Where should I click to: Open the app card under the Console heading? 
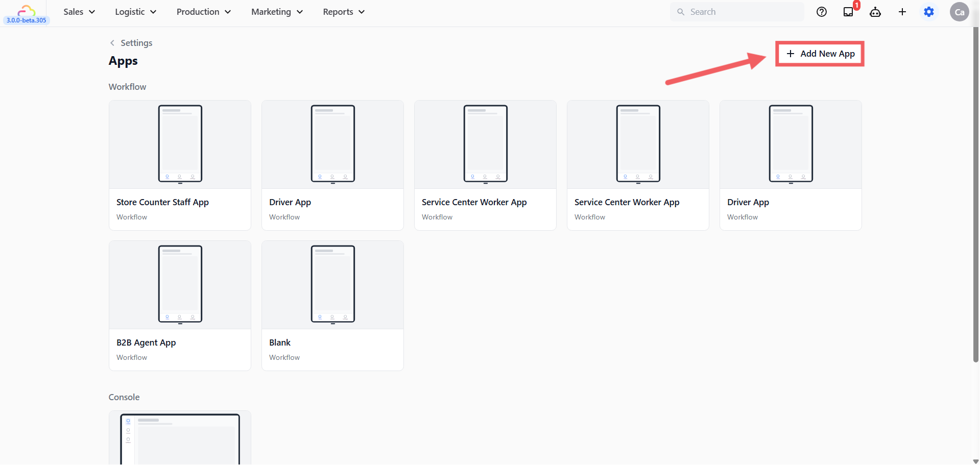[180, 438]
